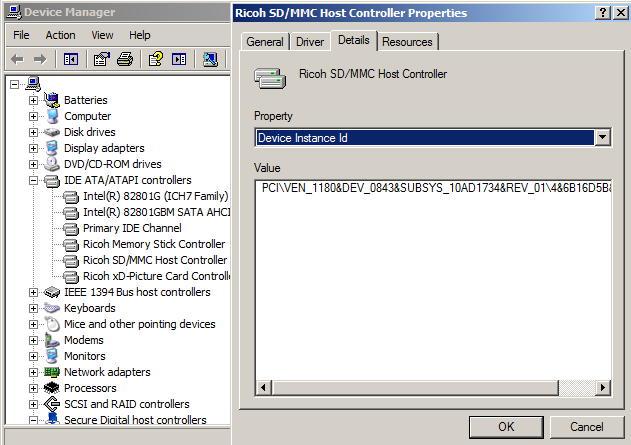Click the Disk drives category icon

pyautogui.click(x=52, y=132)
